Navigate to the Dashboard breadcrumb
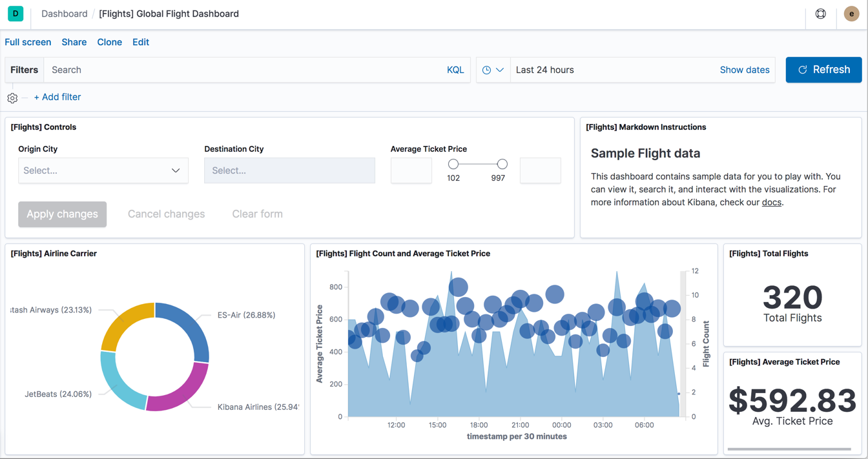Image resolution: width=868 pixels, height=459 pixels. 64,14
